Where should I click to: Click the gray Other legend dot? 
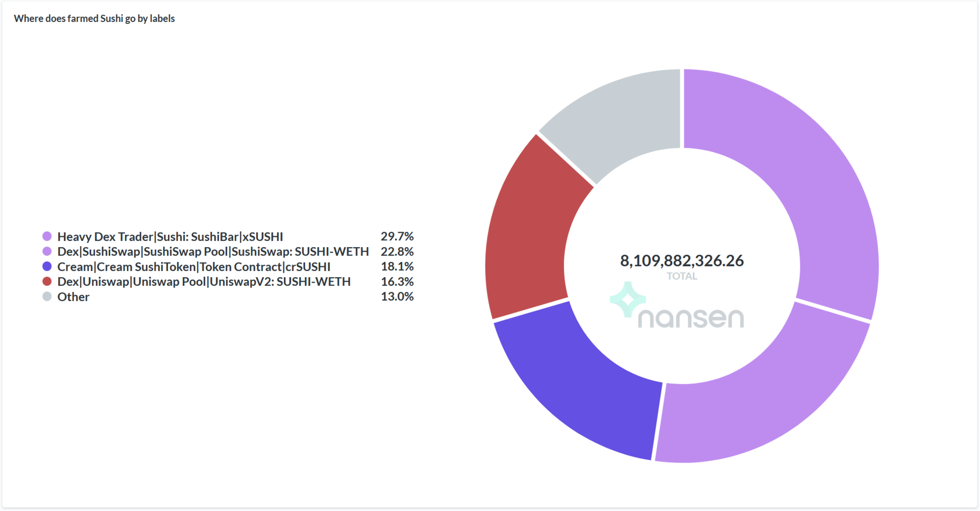pos(47,297)
